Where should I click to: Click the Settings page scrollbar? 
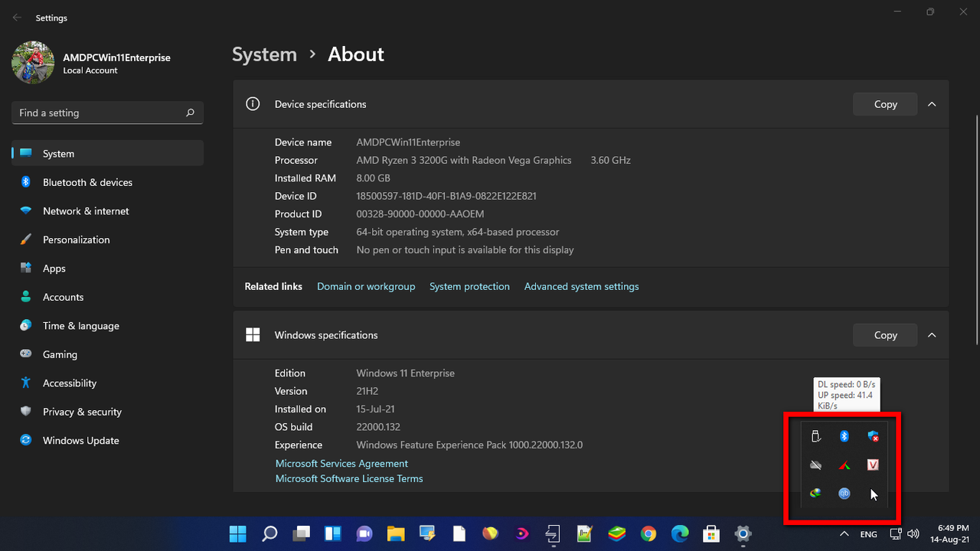click(x=976, y=230)
